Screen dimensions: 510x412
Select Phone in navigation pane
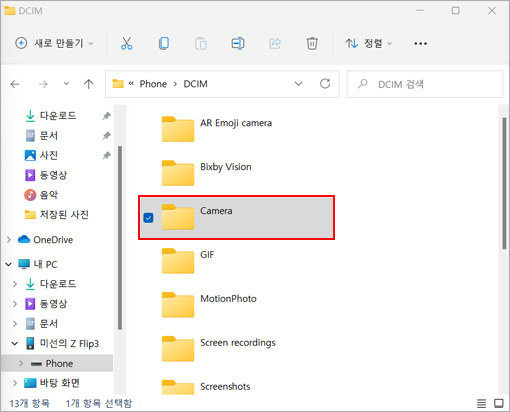pos(59,363)
